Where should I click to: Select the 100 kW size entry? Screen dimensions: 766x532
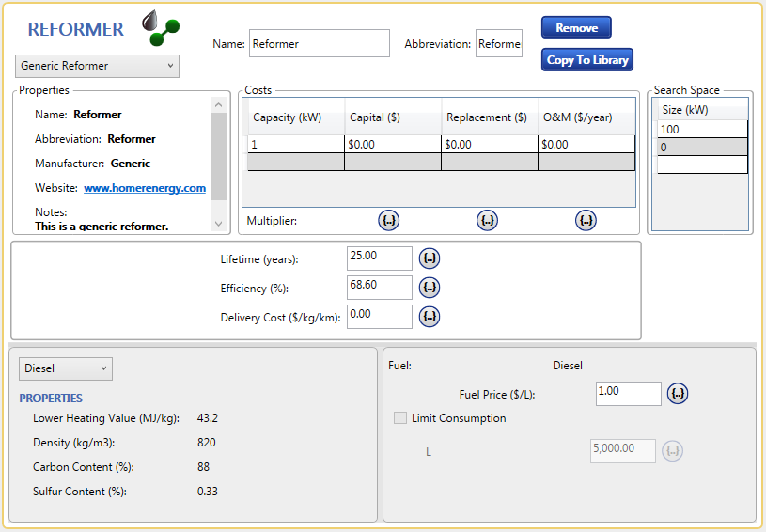701,130
